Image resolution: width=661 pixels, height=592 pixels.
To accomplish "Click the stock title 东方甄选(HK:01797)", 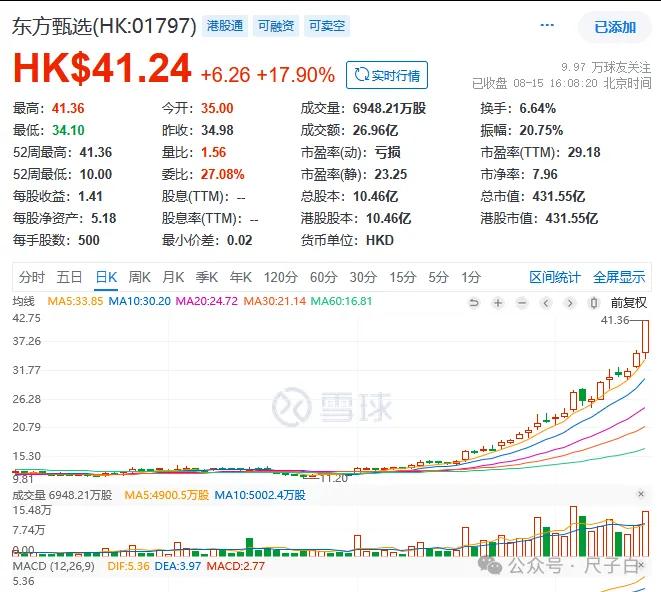I will [x=104, y=27].
